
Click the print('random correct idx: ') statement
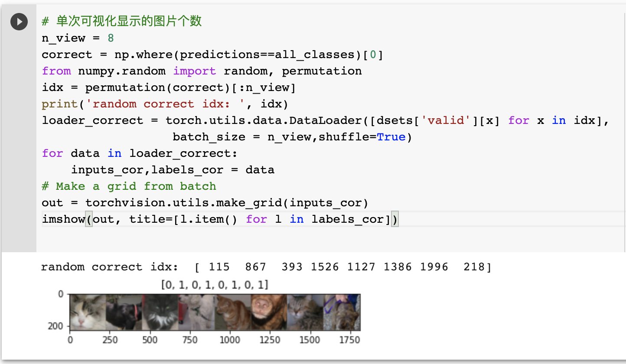coord(165,104)
